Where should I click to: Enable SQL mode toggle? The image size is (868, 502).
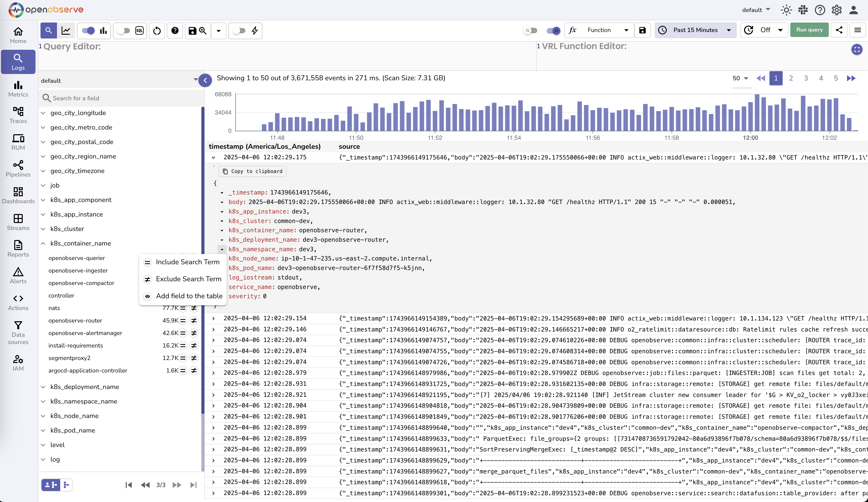[x=124, y=31]
